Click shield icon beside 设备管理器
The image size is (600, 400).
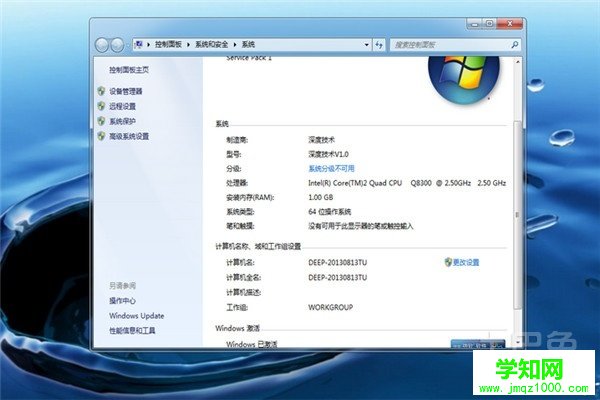tap(101, 91)
